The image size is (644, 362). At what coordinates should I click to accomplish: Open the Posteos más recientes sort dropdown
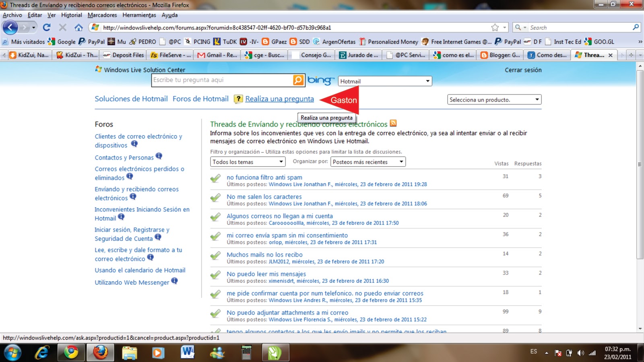coord(368,162)
